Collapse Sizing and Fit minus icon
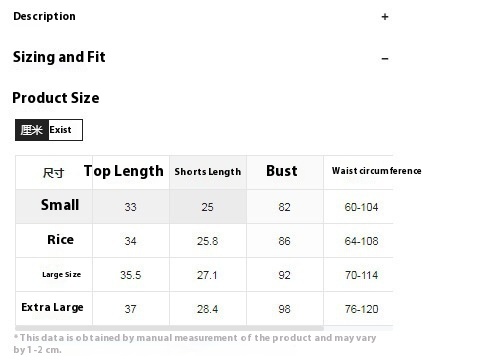The width and height of the screenshot is (498, 361). (385, 59)
